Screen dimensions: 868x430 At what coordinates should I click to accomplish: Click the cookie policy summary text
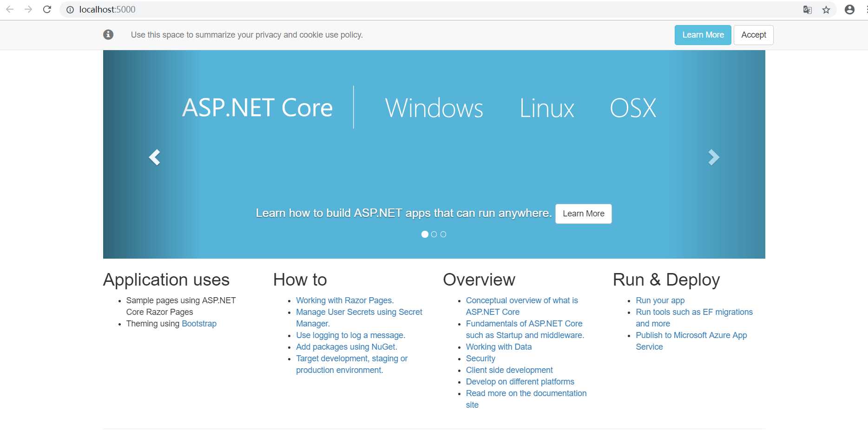click(247, 35)
